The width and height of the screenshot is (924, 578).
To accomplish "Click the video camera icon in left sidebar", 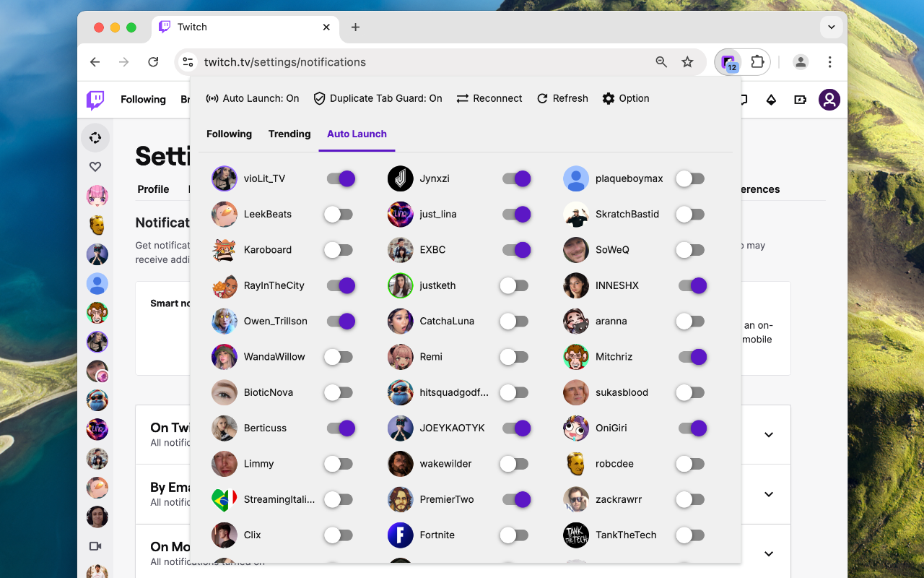I will coord(95,546).
